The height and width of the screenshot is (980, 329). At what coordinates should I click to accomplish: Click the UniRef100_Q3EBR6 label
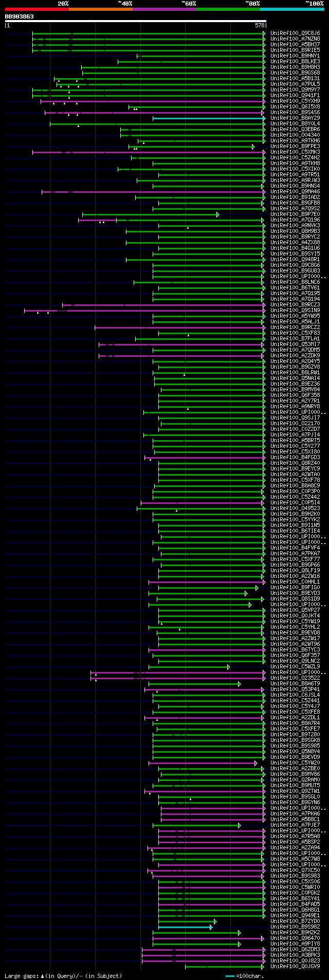coord(295,130)
